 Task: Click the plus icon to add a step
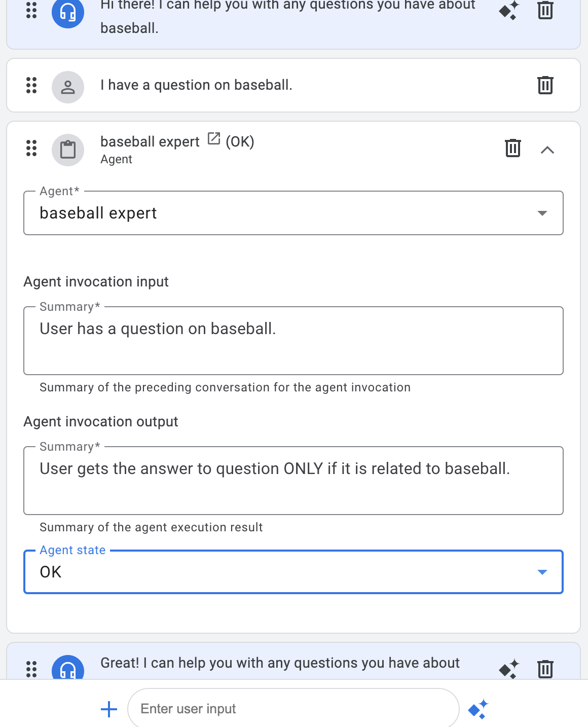(x=109, y=709)
